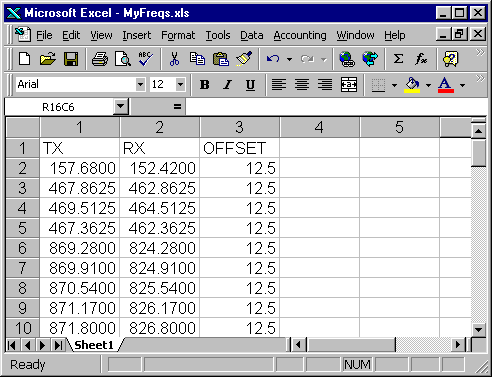Select the Format Painter brush
This screenshot has width=492, height=377.
coord(244,60)
